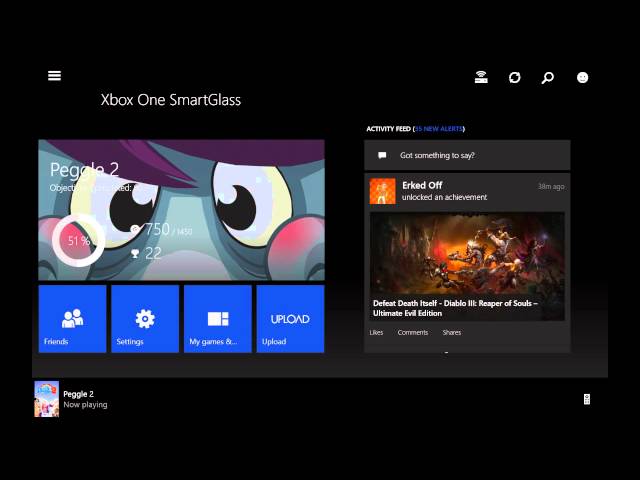Click the 'Xbox One SmartGlass' title
This screenshot has height=480, width=640.
point(171,100)
